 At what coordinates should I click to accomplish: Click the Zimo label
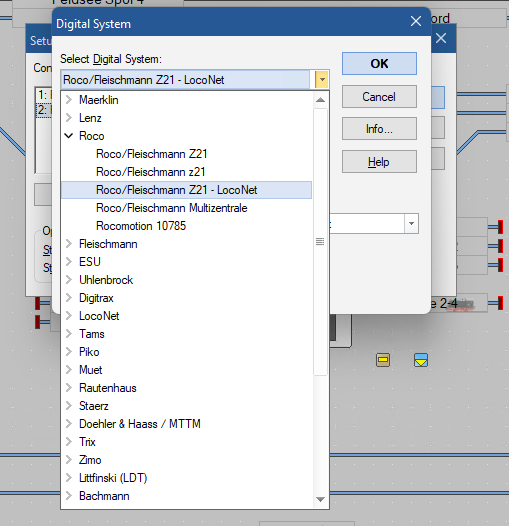pyautogui.click(x=90, y=460)
